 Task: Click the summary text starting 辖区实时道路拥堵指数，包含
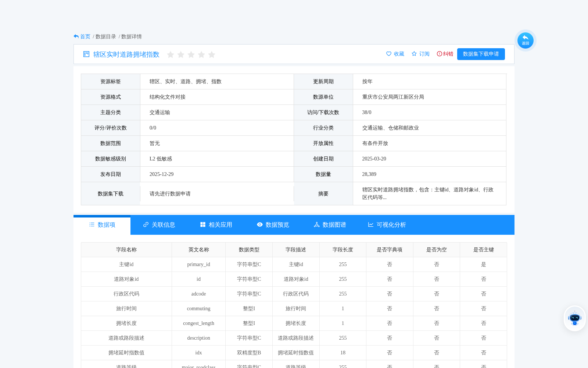click(428, 194)
